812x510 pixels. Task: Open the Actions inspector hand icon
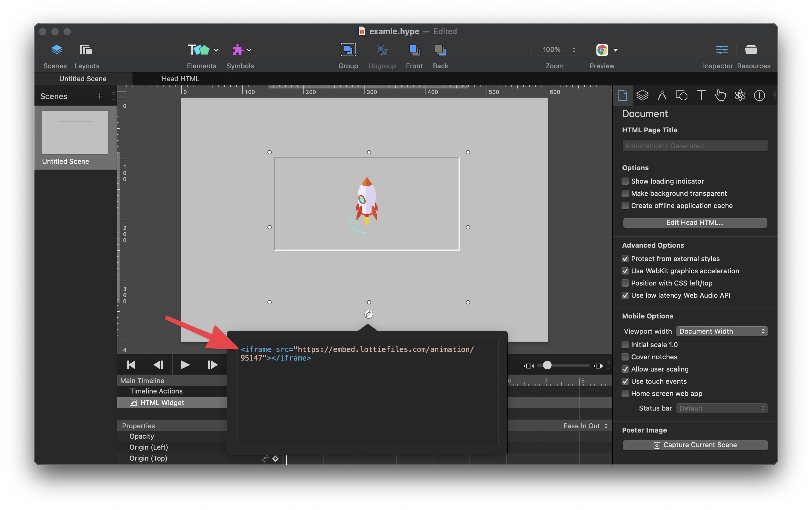tap(720, 95)
